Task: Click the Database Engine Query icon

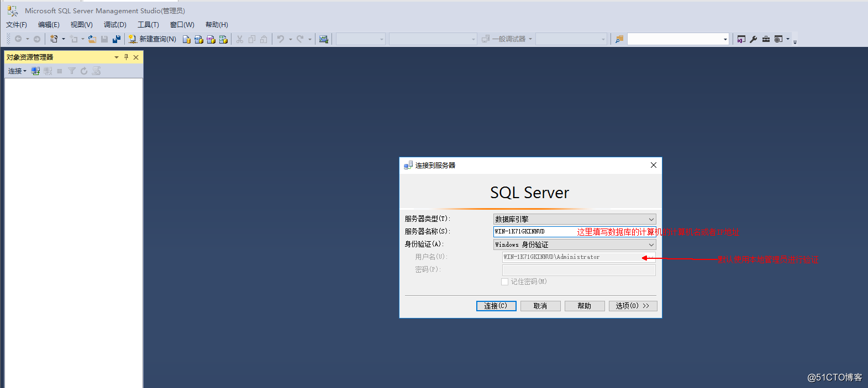Action: pos(187,39)
